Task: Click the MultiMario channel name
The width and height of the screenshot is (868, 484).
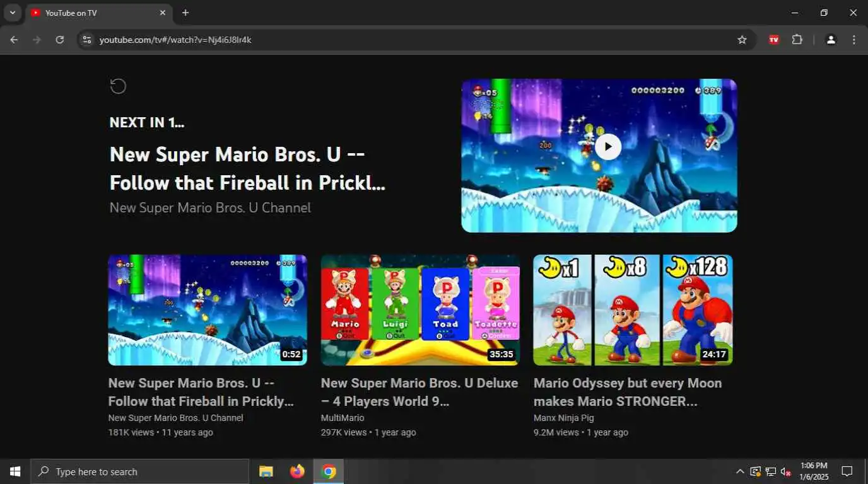Action: [343, 418]
